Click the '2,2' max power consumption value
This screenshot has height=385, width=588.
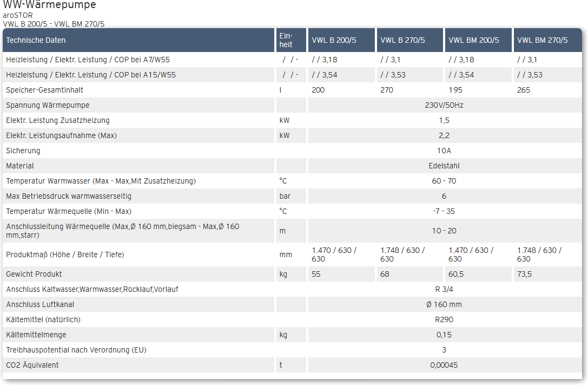pos(444,135)
